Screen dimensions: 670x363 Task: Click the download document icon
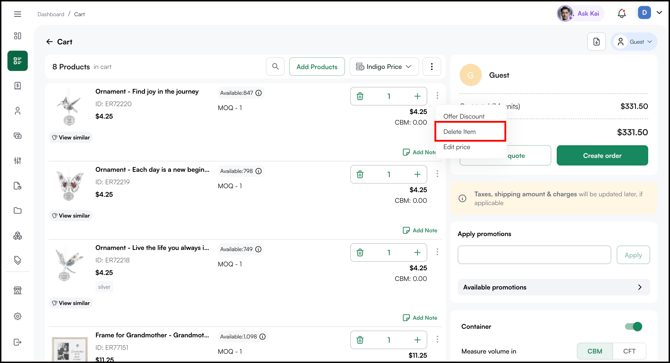coord(596,42)
